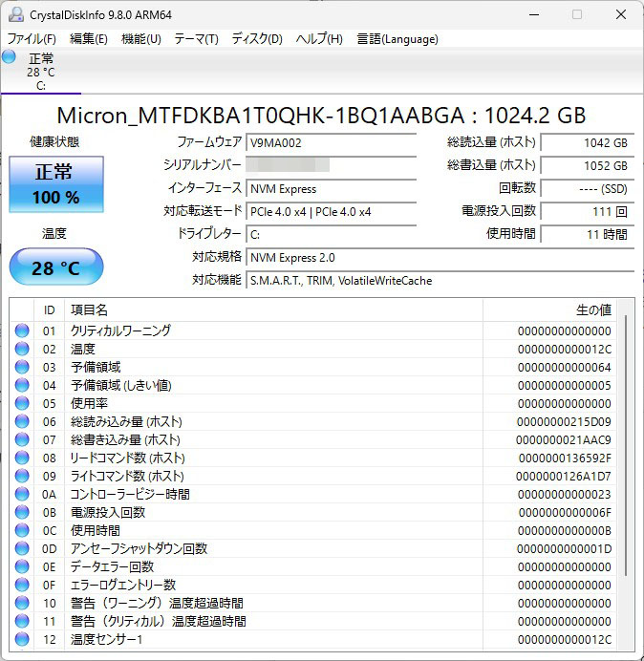Click the 28 °C temperature button
The image size is (644, 661).
(x=56, y=268)
